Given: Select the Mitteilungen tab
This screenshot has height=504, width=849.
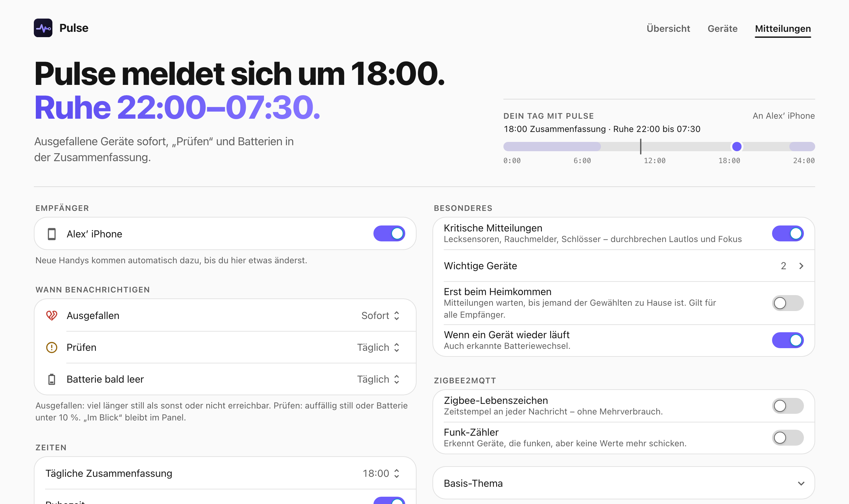Looking at the screenshot, I should click(783, 29).
